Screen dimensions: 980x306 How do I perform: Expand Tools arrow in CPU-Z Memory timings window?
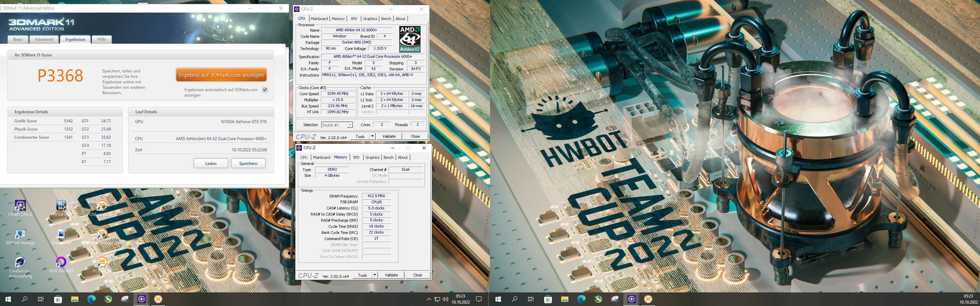(375, 275)
